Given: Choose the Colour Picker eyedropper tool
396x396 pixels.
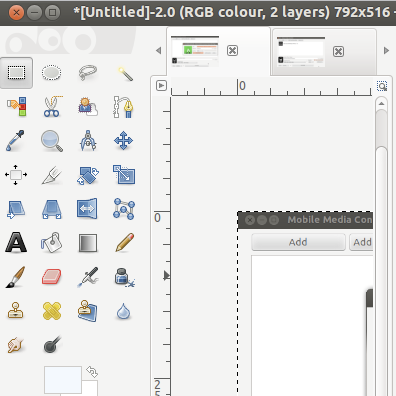Looking at the screenshot, I should [x=15, y=141].
